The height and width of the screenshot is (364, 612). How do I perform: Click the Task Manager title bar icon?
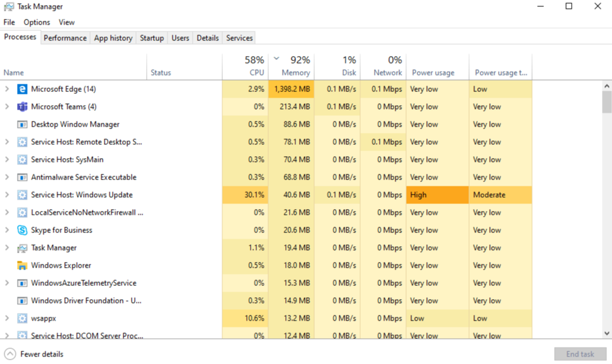coord(9,7)
